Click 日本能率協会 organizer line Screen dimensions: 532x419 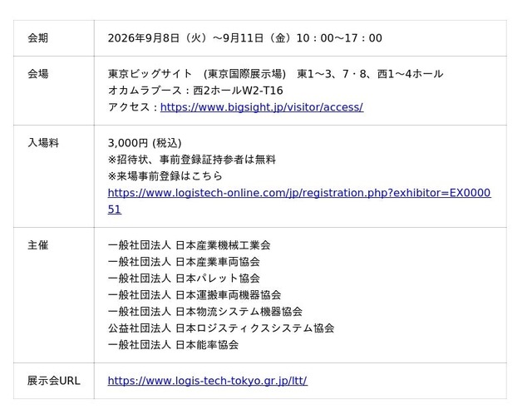[173, 345]
